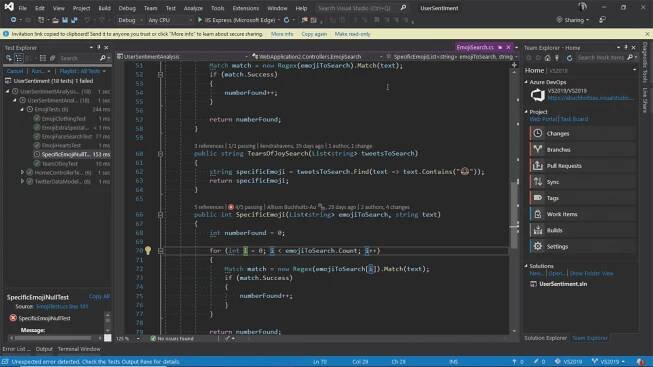653x367 pixels.
Task: Click the Visual Studio logo icon
Action: pyautogui.click(x=9, y=7)
